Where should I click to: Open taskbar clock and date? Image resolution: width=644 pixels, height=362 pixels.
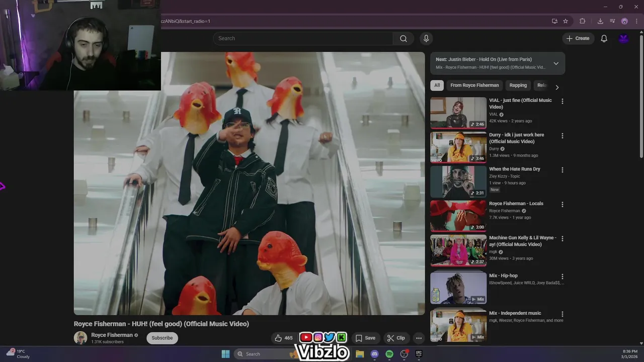[x=629, y=354]
